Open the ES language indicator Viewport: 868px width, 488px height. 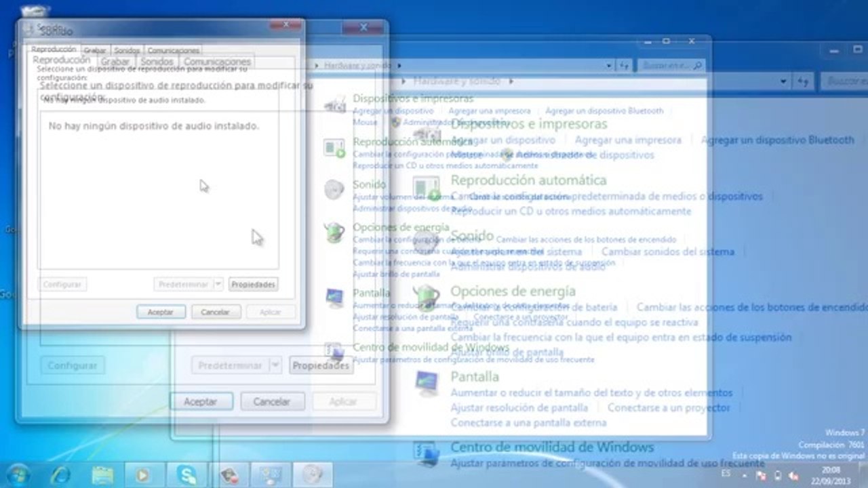pos(726,472)
